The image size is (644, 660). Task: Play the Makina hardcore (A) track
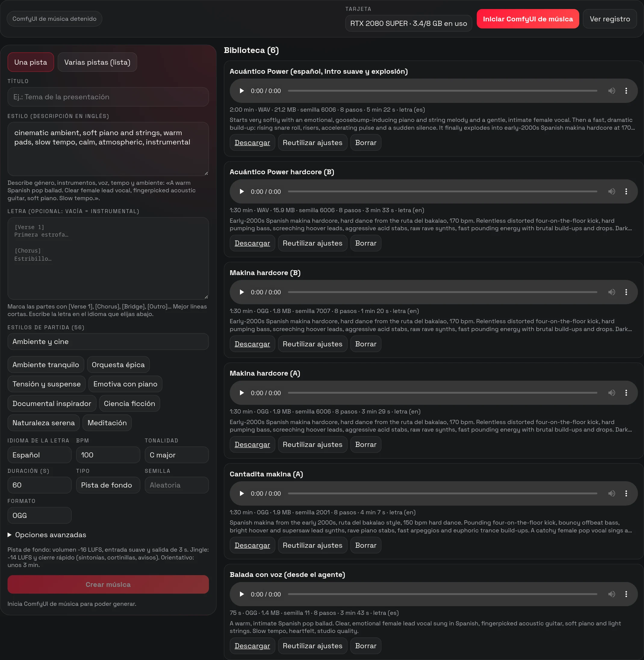coord(241,392)
